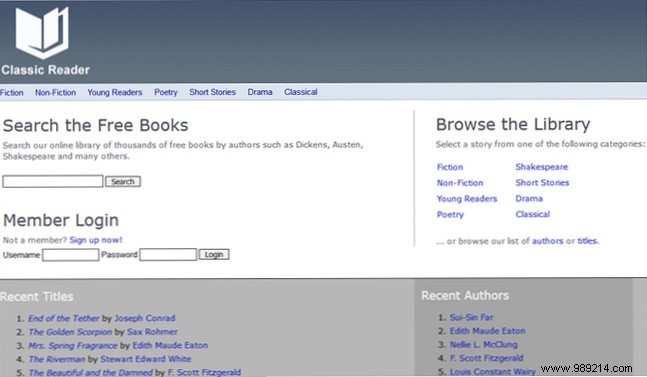Browse Classical in the library list
The image size is (647, 377).
point(533,214)
